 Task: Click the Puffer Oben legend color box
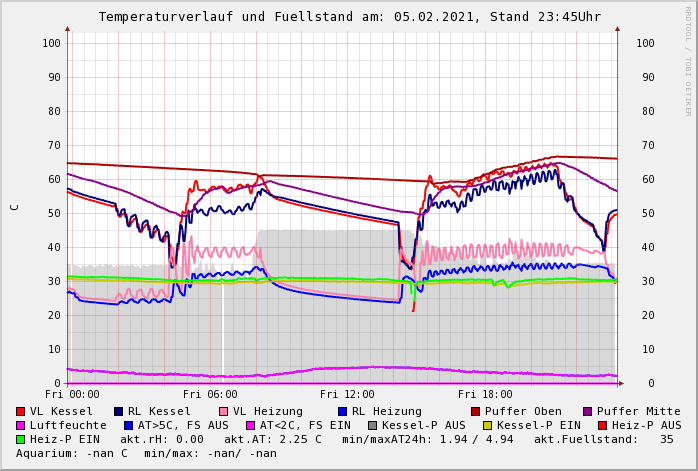(475, 411)
